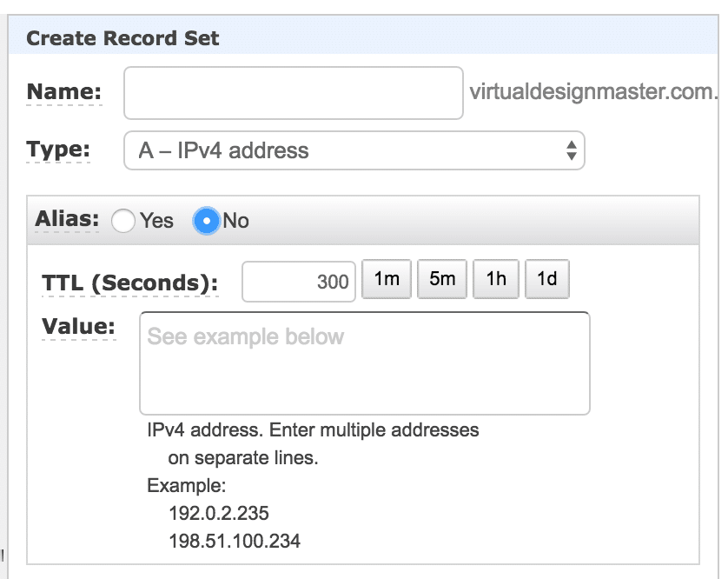Click the Value label for help
Image resolution: width=728 pixels, height=579 pixels.
(78, 327)
